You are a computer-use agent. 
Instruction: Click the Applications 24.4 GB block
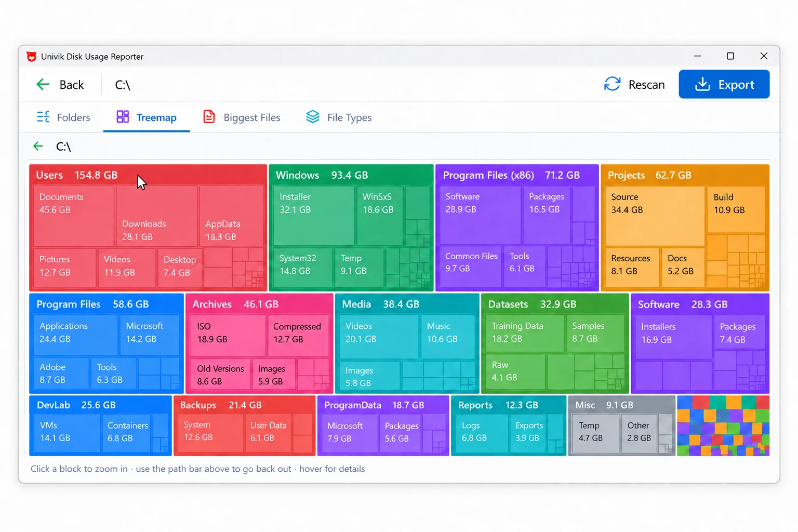[x=76, y=335]
